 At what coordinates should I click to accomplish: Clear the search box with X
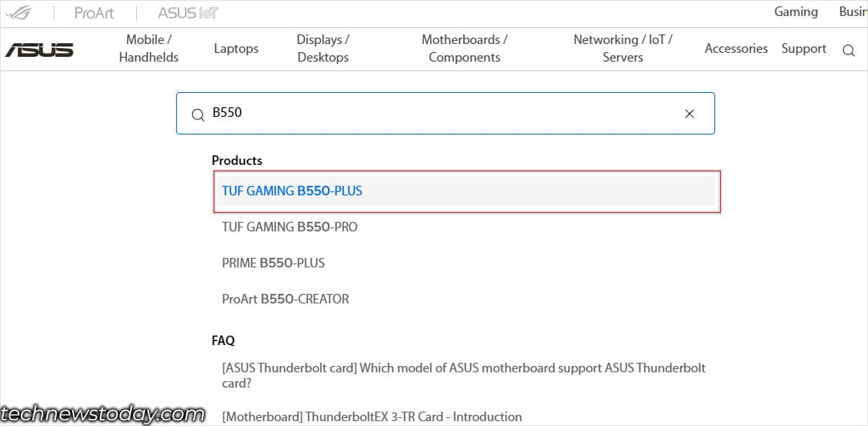689,114
